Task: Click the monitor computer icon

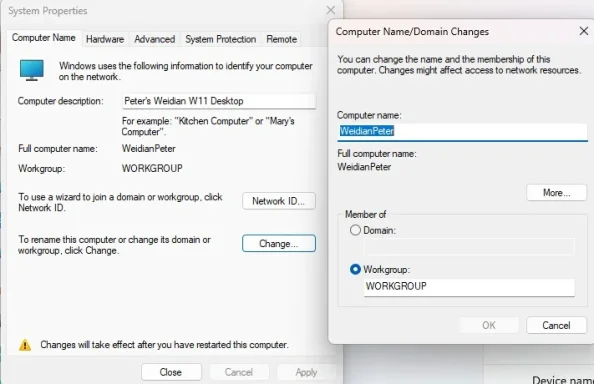Action: pyautogui.click(x=32, y=70)
